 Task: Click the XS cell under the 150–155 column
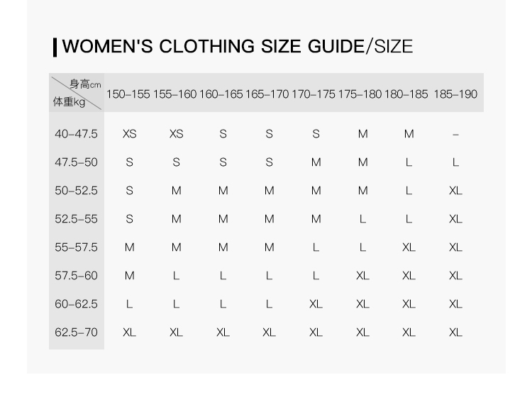(129, 134)
